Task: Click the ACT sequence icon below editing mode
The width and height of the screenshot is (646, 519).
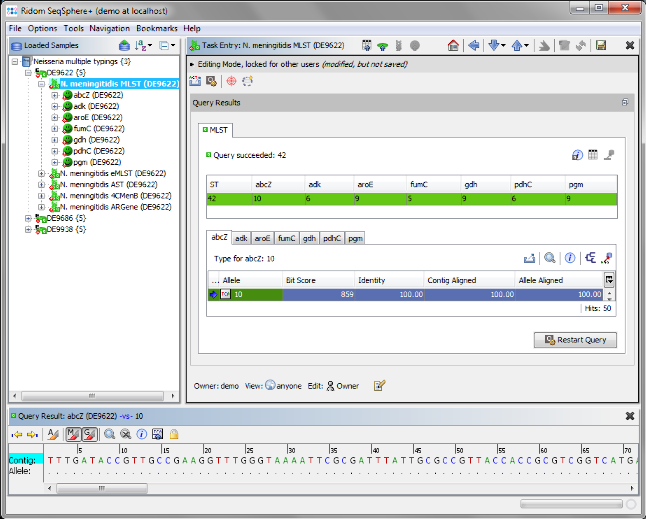Action: [x=195, y=81]
